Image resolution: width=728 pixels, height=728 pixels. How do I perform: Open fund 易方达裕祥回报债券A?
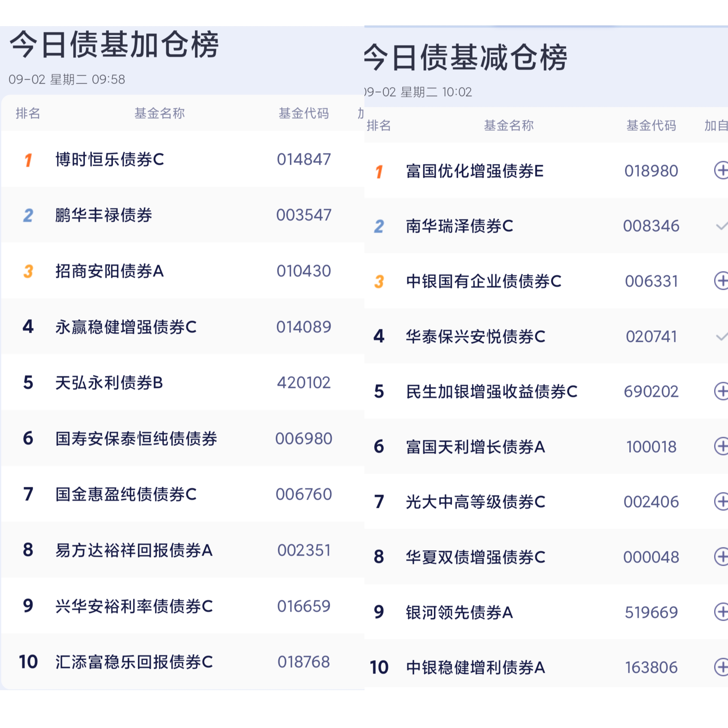coord(134,550)
